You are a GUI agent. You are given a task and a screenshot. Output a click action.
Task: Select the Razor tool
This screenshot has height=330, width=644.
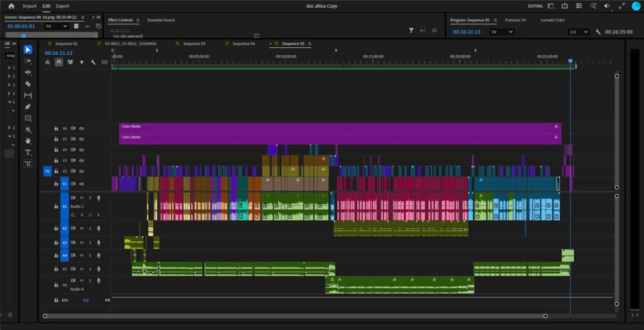coord(28,84)
